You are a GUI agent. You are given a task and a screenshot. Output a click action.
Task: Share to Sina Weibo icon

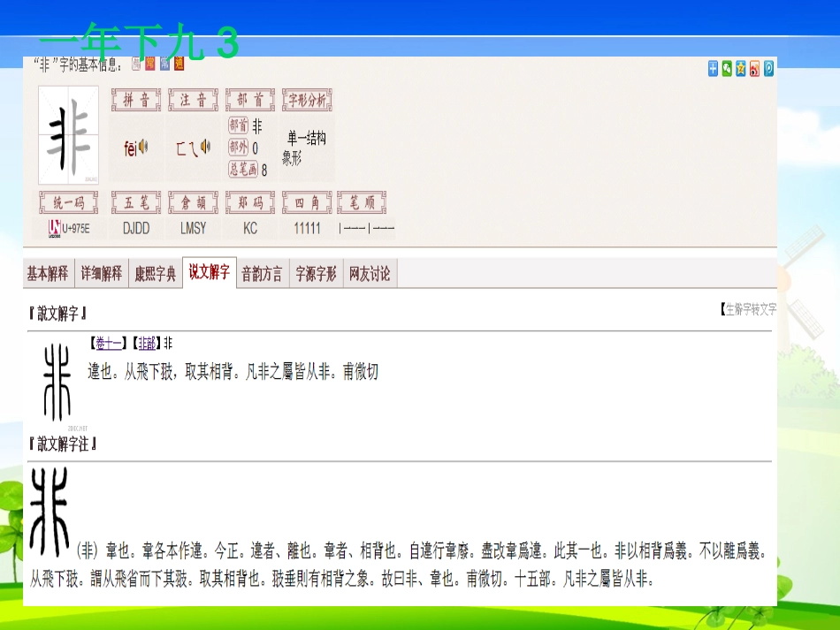pyautogui.click(x=754, y=69)
